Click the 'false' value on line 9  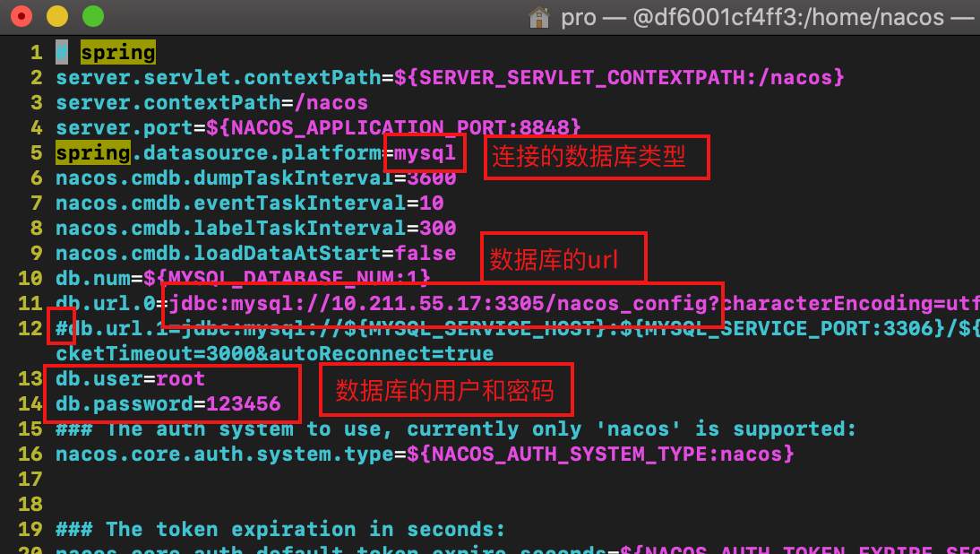tap(425, 253)
